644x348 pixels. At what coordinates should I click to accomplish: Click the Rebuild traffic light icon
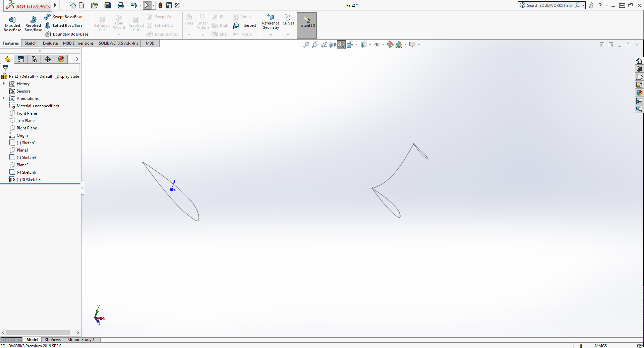160,5
